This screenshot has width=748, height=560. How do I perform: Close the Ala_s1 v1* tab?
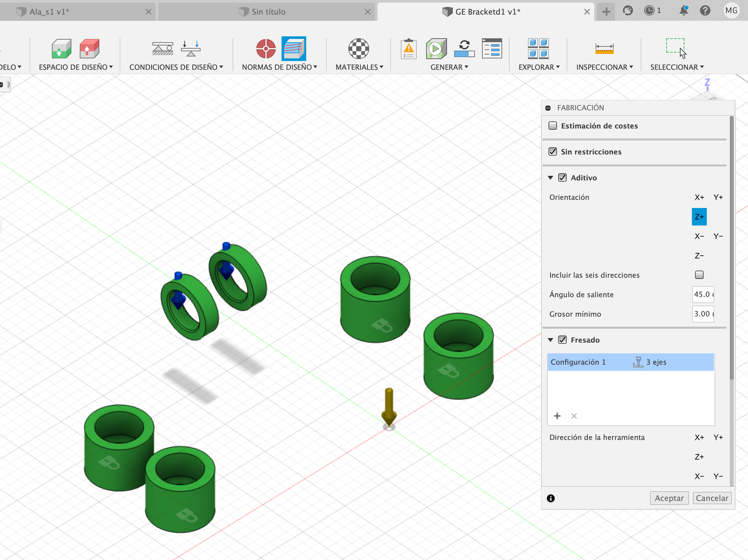148,12
